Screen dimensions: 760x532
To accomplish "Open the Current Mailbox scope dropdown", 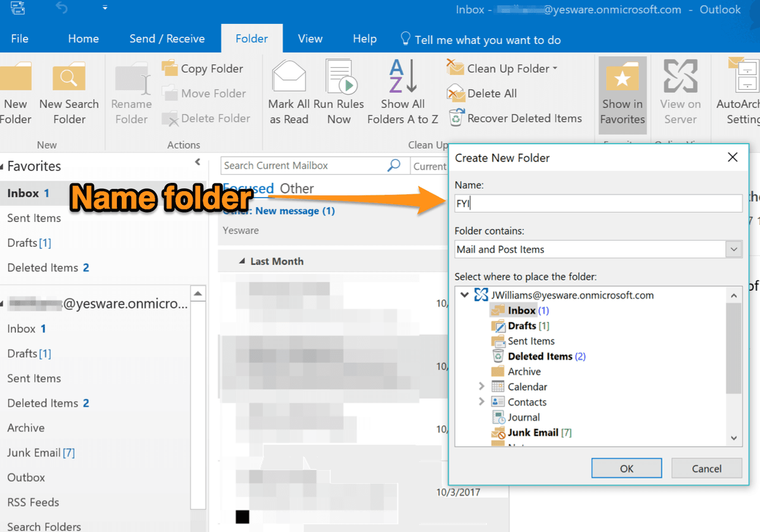I will tap(429, 166).
